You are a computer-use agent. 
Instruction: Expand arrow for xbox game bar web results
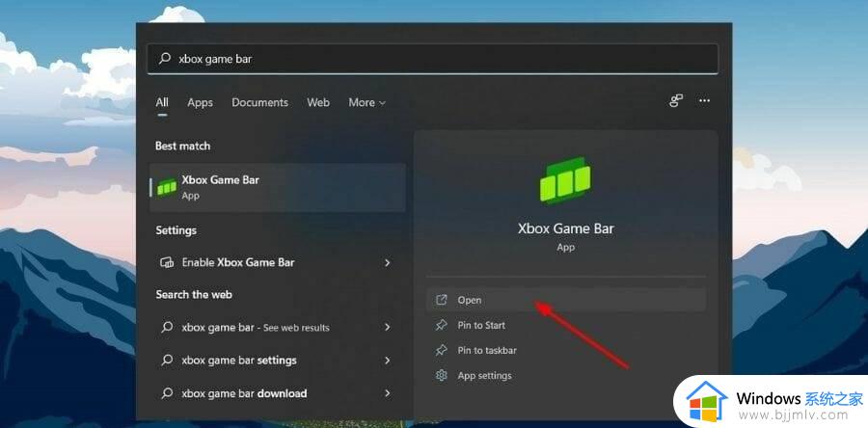click(388, 328)
